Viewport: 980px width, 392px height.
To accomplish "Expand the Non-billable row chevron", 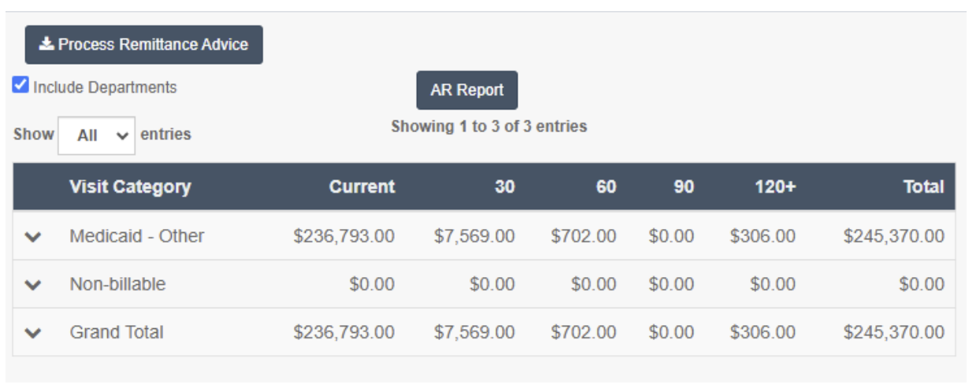I will click(x=32, y=285).
